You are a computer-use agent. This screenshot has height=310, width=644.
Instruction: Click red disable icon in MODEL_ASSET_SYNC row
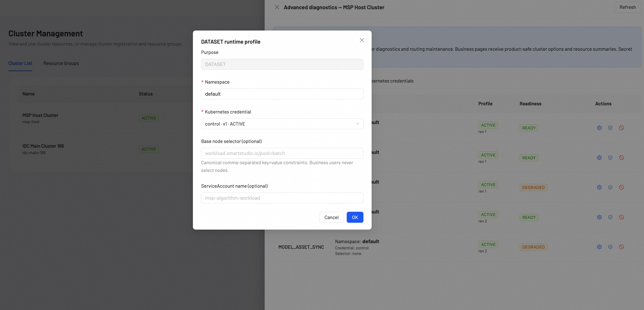coord(621,247)
